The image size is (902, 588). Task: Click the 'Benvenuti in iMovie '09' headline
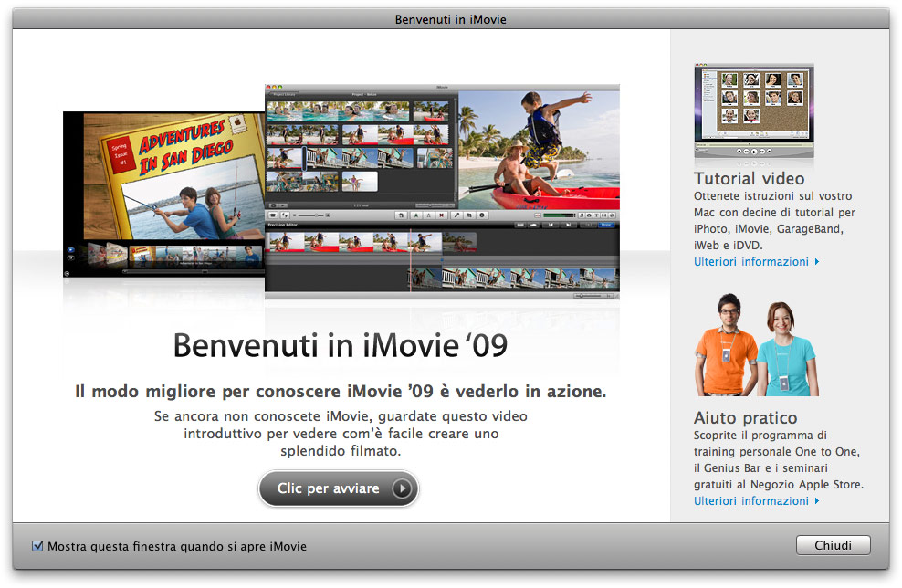(x=341, y=345)
